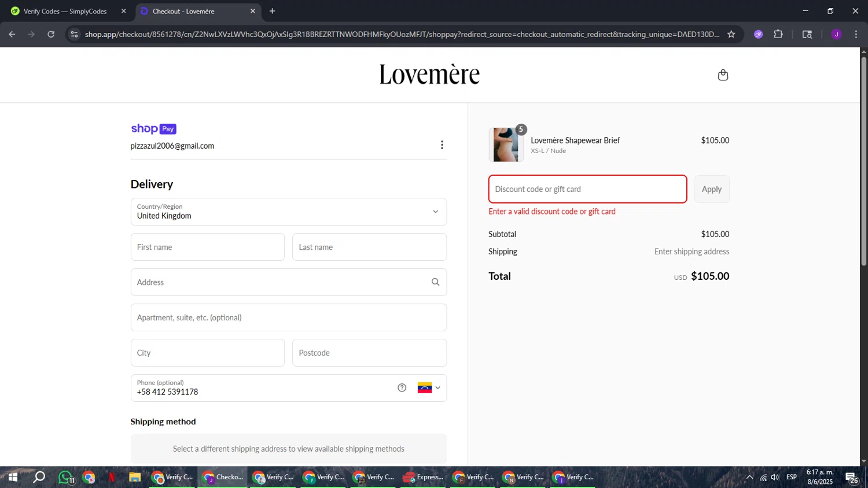Close the Checkout - Lovemère tab
The height and width of the screenshot is (488, 868).
tap(252, 11)
